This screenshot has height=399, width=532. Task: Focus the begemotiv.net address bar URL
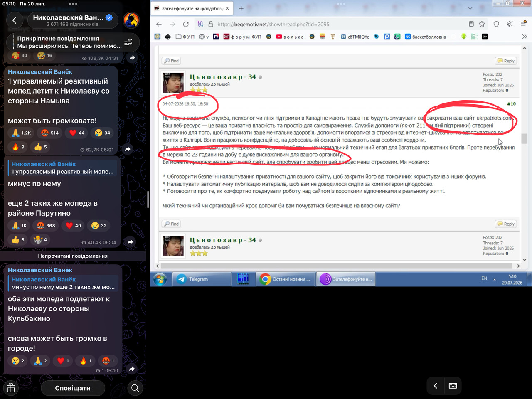coord(273,25)
